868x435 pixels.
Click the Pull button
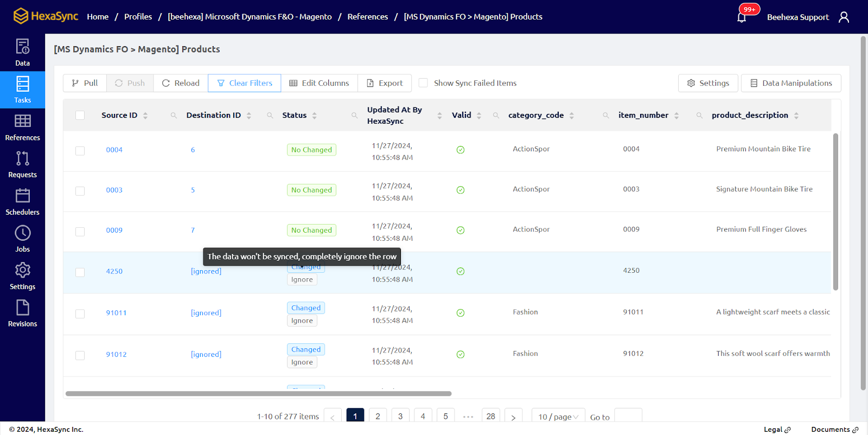pyautogui.click(x=85, y=83)
